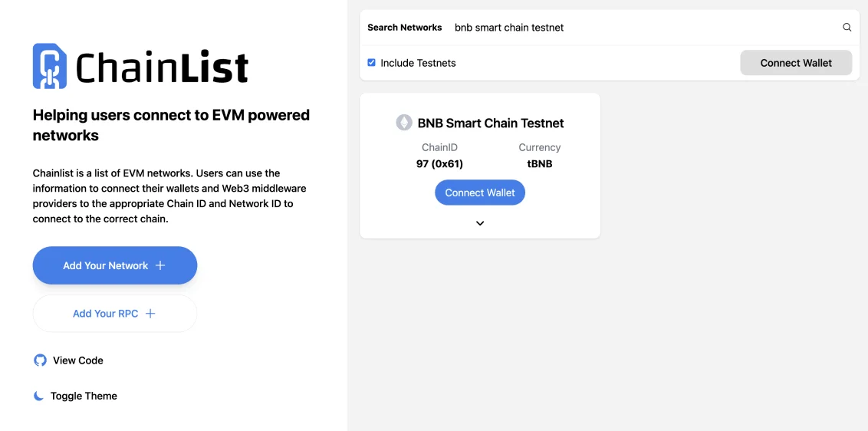The height and width of the screenshot is (431, 868).
Task: Click the GitHub icon beside View Code
Action: point(40,360)
